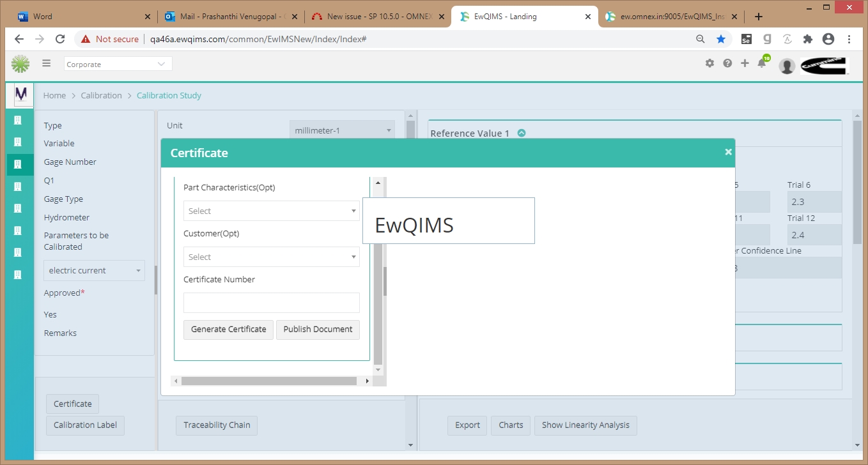
Task: Open the Part Characteristics(Opt) Select dropdown
Action: (272, 211)
